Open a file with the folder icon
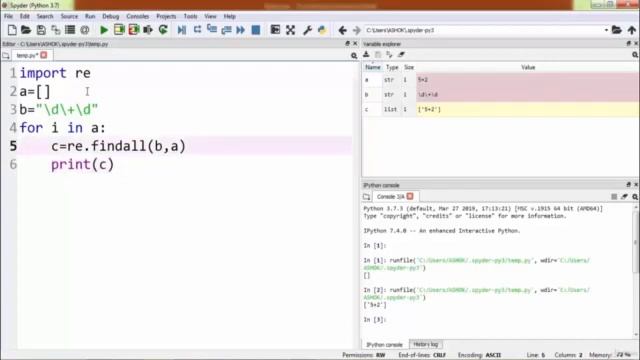640x360 pixels. [x=26, y=30]
